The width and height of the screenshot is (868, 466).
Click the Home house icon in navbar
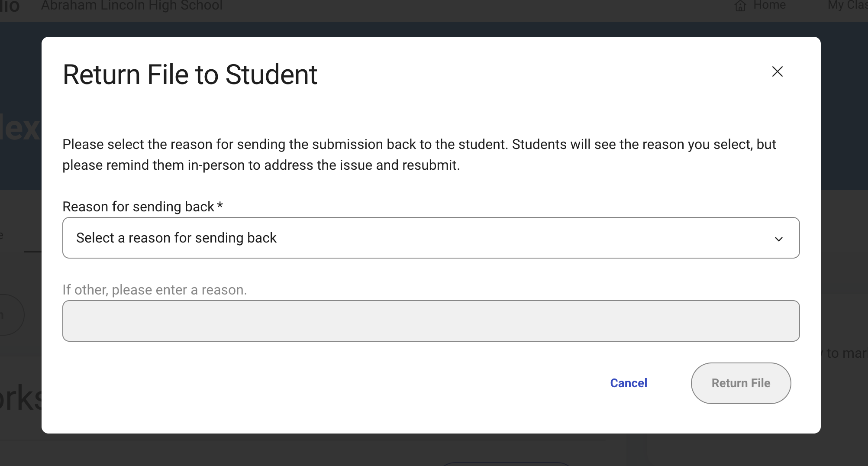(x=740, y=6)
